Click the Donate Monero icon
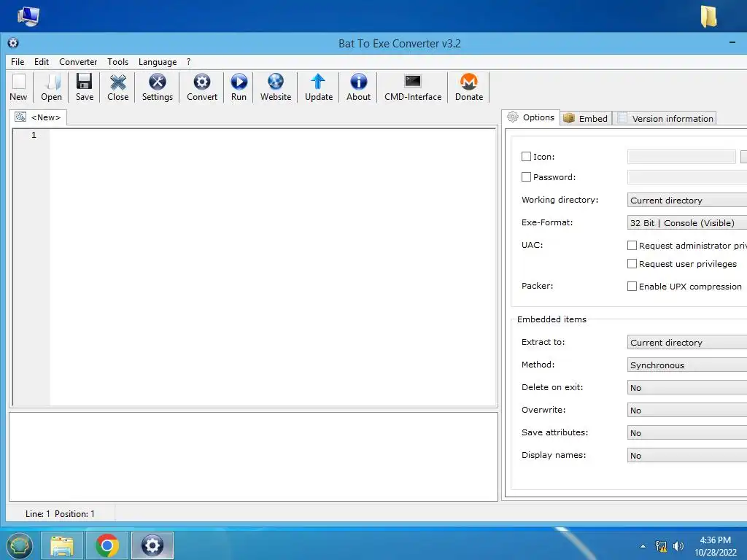 [x=469, y=87]
